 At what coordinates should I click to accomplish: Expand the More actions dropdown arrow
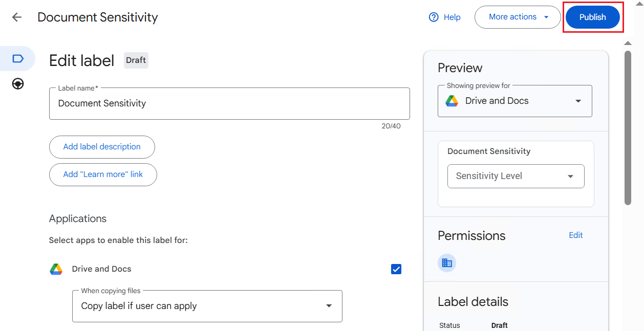pyautogui.click(x=547, y=17)
